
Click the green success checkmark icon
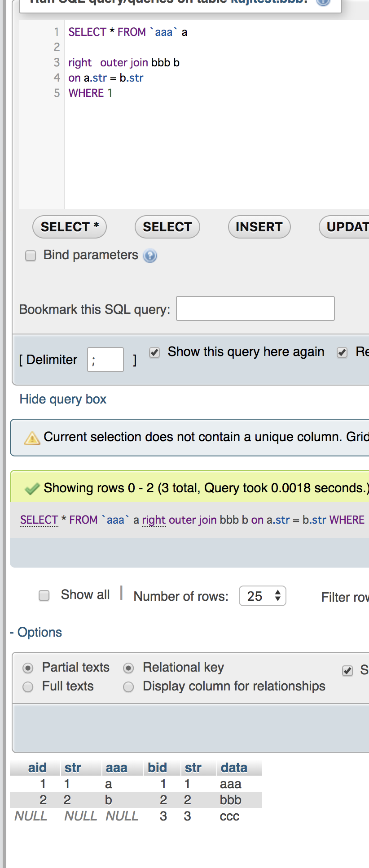32,488
